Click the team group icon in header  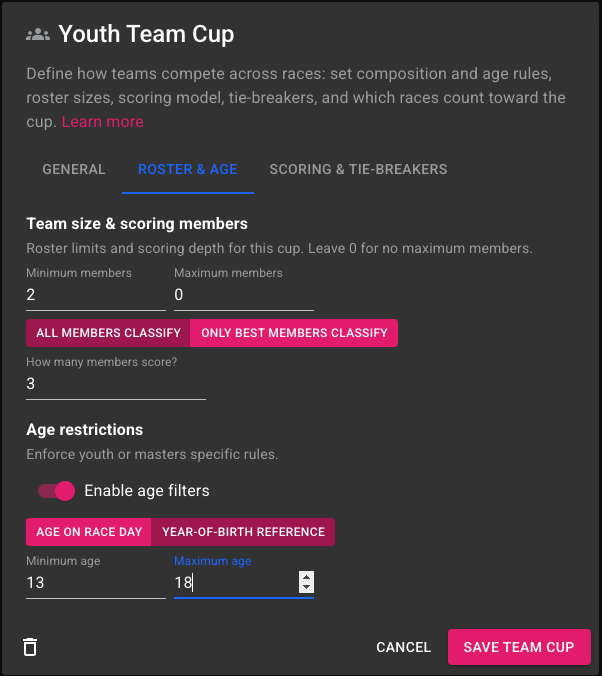[38, 35]
